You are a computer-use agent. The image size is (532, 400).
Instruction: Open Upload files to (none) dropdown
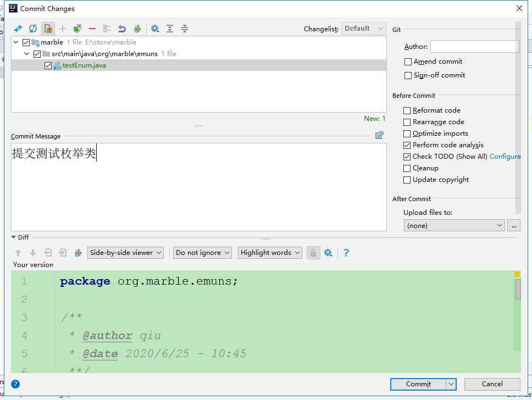455,225
